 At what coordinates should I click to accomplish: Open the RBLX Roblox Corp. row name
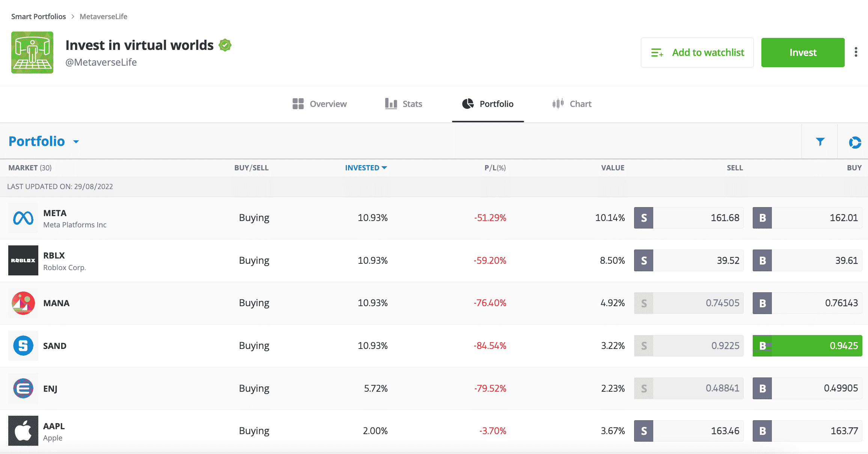pyautogui.click(x=65, y=261)
